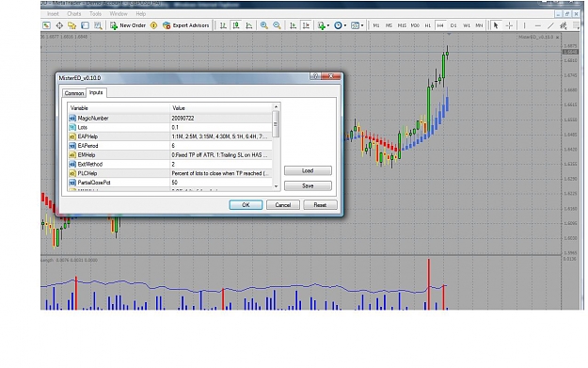
Task: Switch to the Common tab
Action: click(x=74, y=93)
